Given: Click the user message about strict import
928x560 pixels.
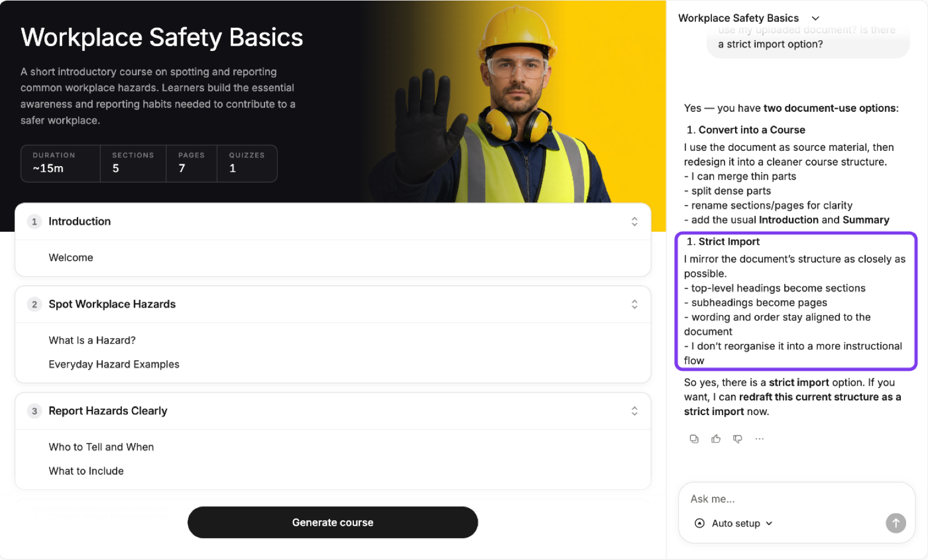Looking at the screenshot, I should click(x=808, y=41).
